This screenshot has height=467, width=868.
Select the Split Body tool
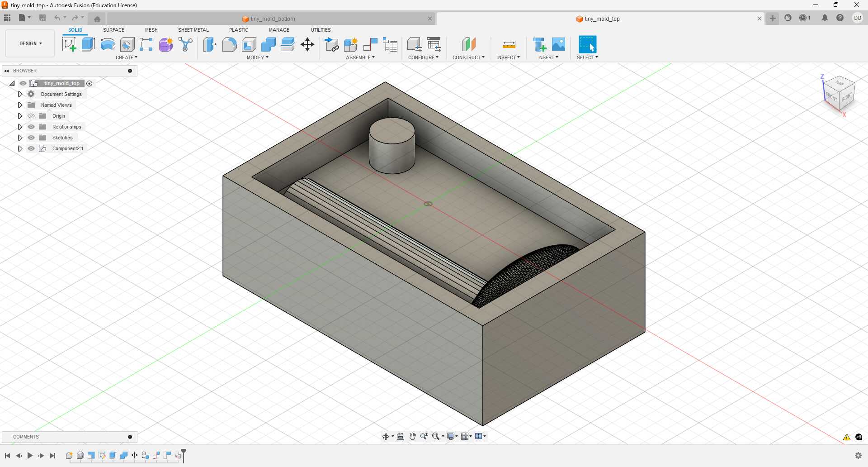(288, 44)
